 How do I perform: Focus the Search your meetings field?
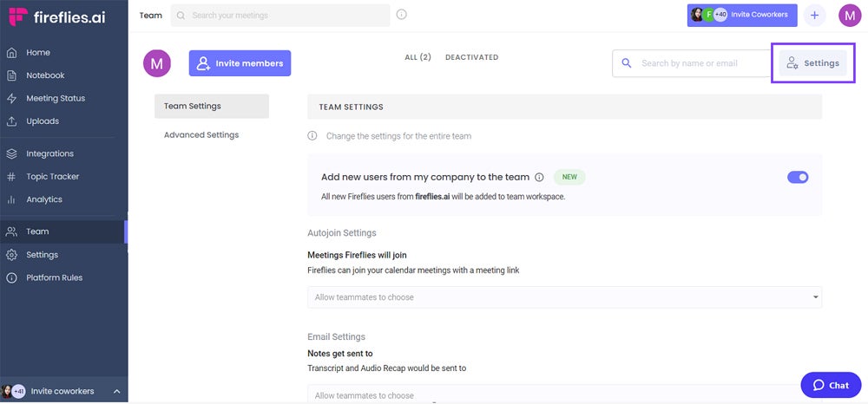(280, 16)
